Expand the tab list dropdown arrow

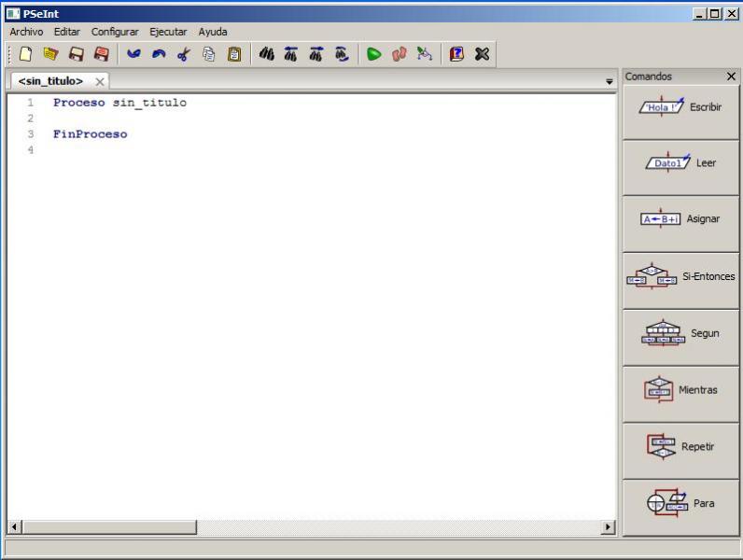[610, 82]
